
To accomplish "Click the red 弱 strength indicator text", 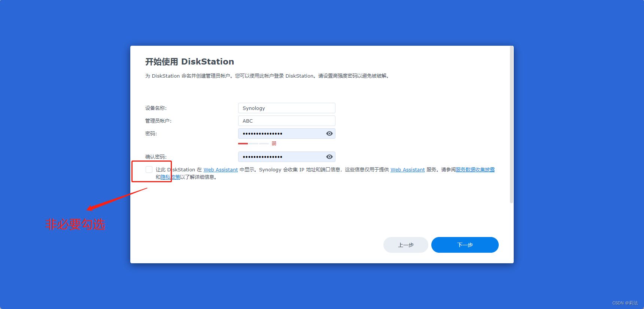I will coord(274,144).
